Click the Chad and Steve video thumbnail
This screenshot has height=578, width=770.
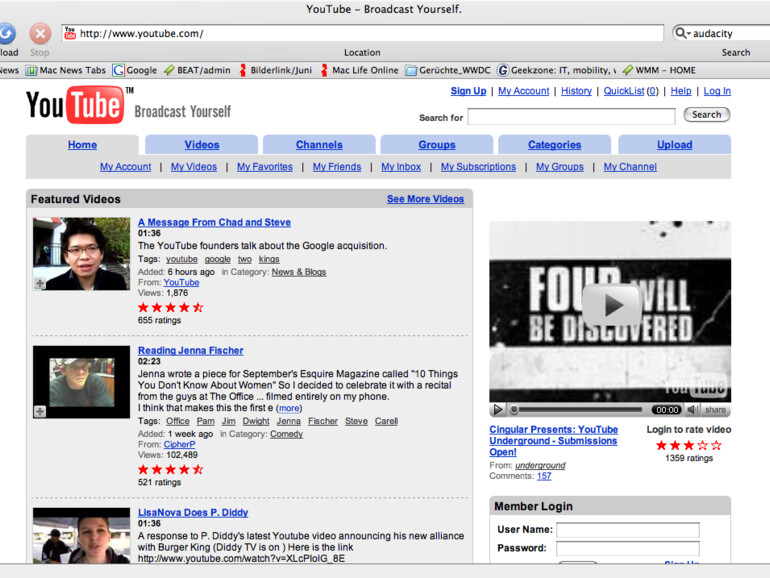(82, 254)
